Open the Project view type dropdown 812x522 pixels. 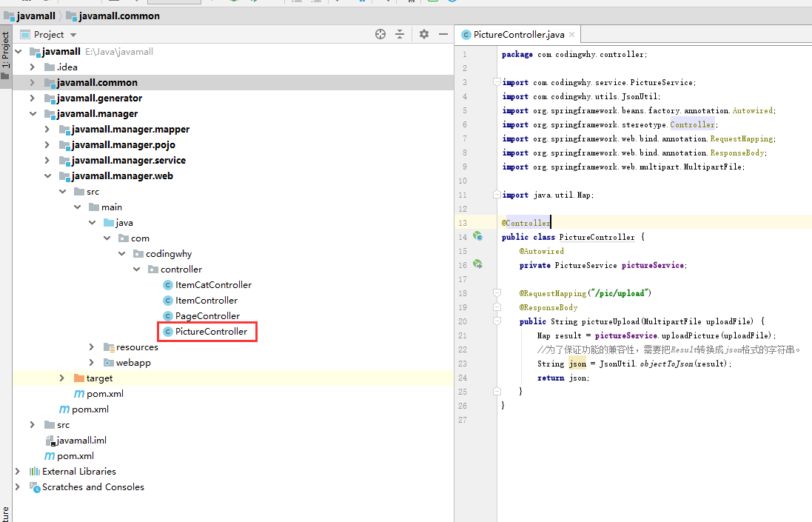coord(73,35)
